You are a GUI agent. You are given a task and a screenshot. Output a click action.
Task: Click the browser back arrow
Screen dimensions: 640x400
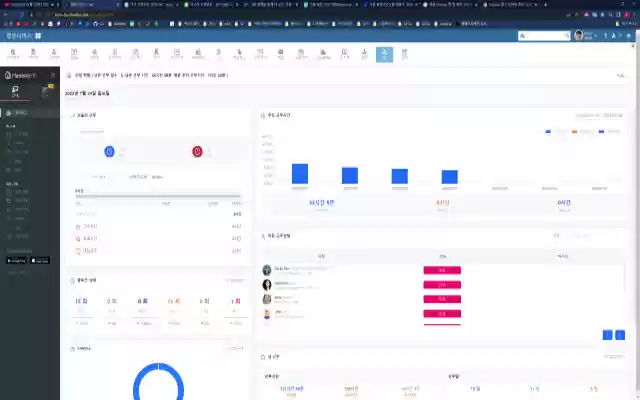pyautogui.click(x=6, y=14)
